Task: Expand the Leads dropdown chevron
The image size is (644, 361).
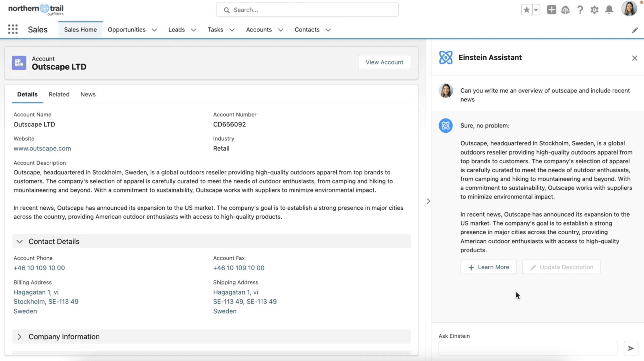Action: (x=193, y=30)
